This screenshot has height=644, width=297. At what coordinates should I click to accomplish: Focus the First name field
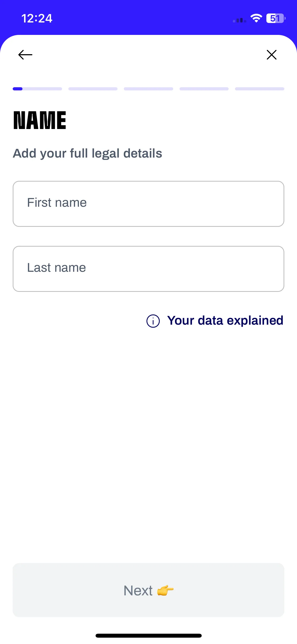[148, 204]
